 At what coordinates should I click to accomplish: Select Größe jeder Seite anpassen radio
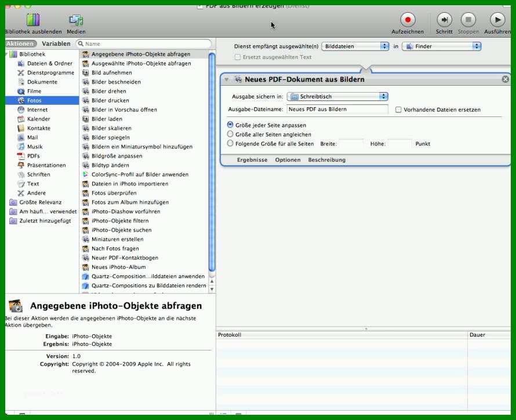[x=230, y=125]
